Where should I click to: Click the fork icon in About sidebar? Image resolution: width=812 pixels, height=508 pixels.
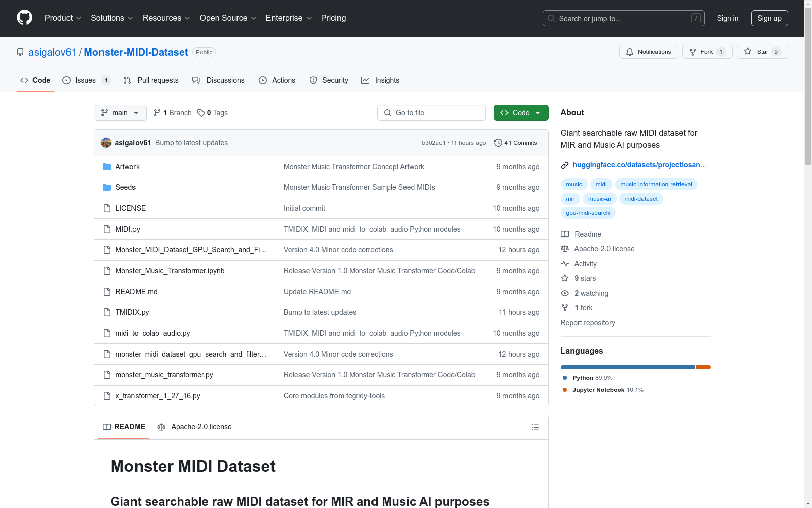565,308
